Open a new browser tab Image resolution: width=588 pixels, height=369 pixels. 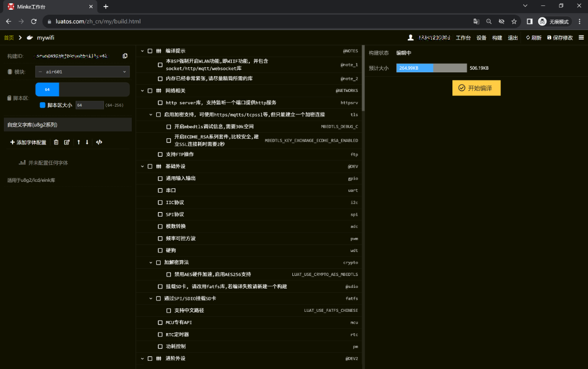tap(106, 7)
